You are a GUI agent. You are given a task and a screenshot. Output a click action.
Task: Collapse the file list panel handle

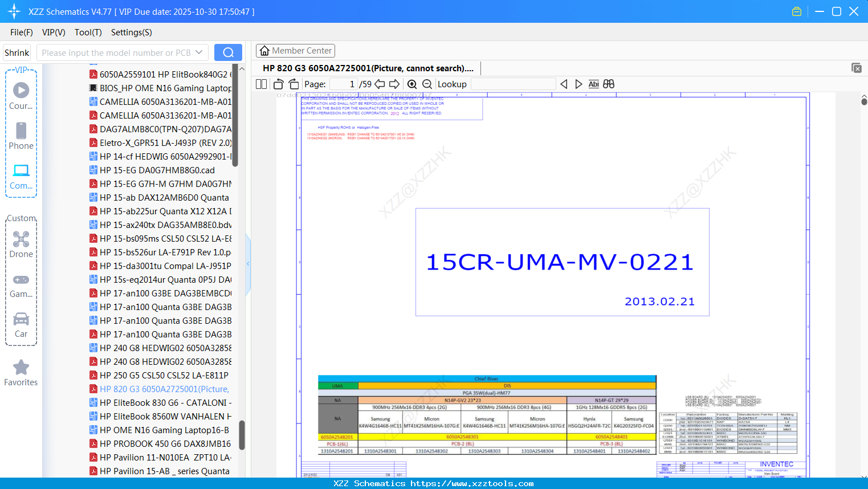click(248, 264)
